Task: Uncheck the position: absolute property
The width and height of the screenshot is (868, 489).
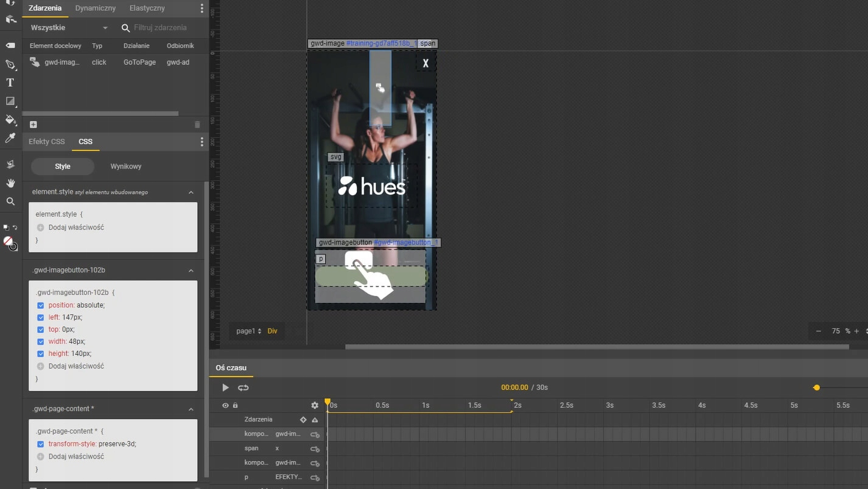Action: (41, 305)
